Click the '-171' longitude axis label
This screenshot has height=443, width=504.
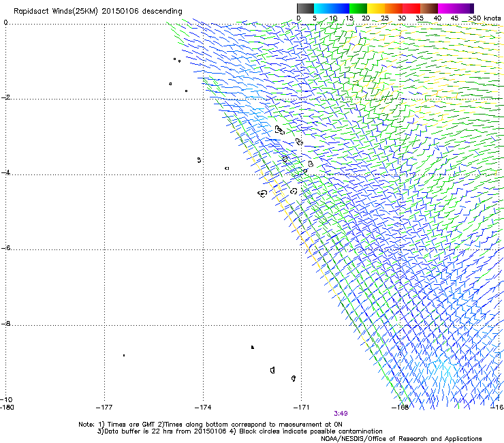click(x=302, y=408)
